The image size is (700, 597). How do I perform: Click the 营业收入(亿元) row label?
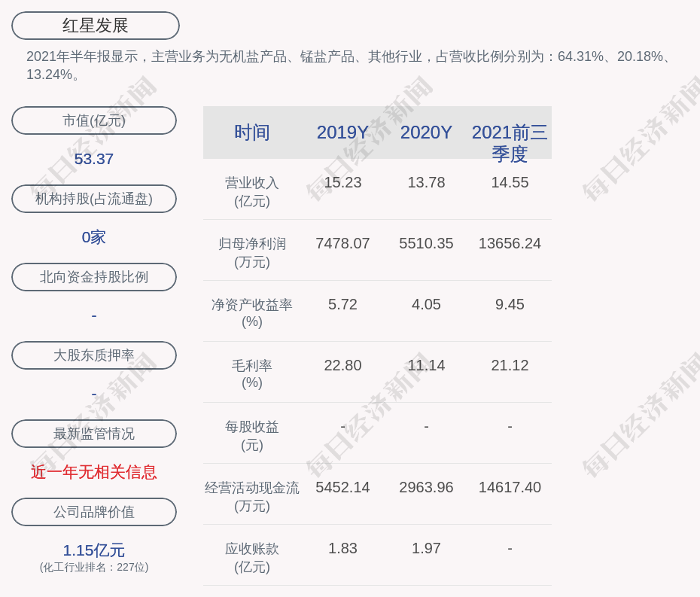coord(252,192)
